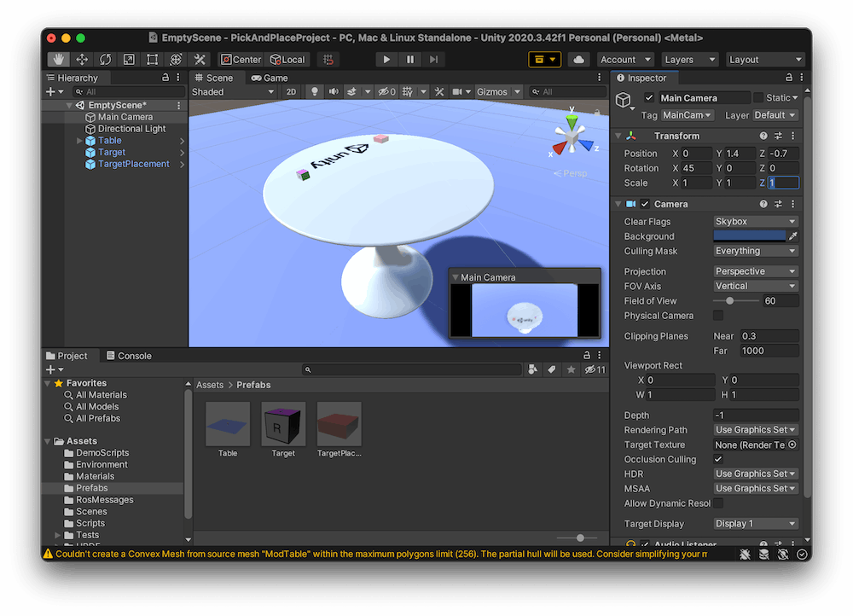Toggle Local handle rotation
The width and height of the screenshot is (853, 616).
[288, 60]
